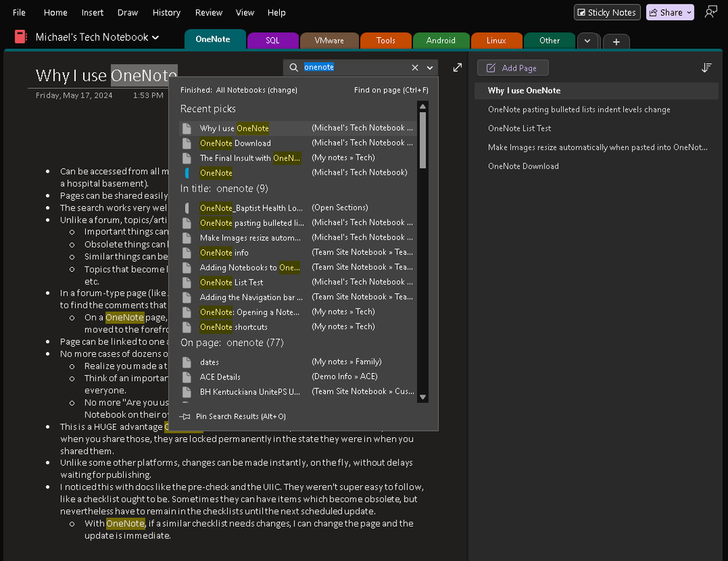Click the results scrollbar down arrow

(x=423, y=397)
